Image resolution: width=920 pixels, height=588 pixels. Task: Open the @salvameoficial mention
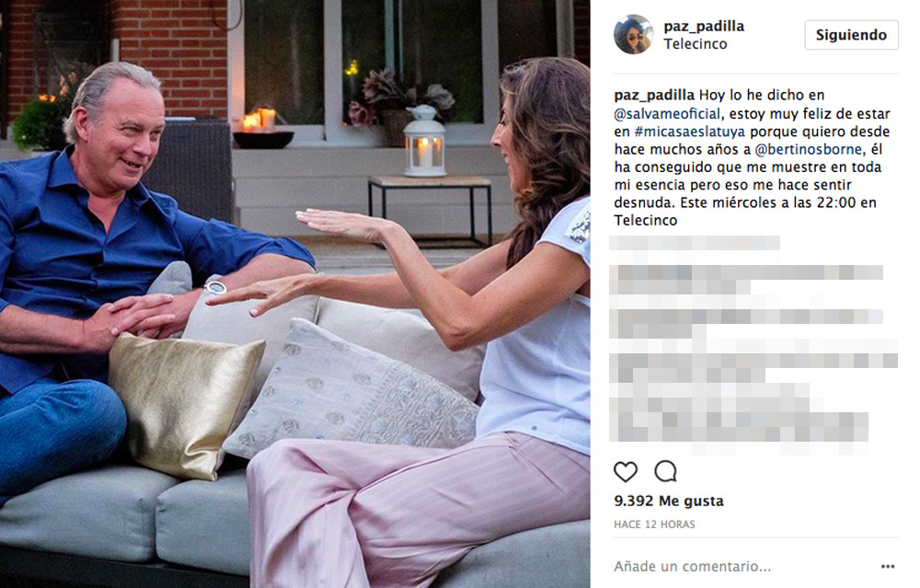click(667, 113)
